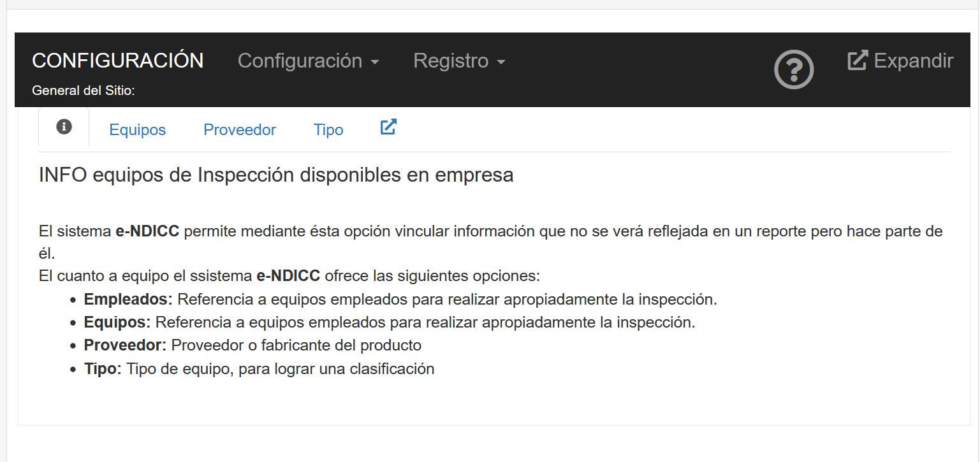This screenshot has width=980, height=462.
Task: Click the General del Sitio label
Action: 84,91
